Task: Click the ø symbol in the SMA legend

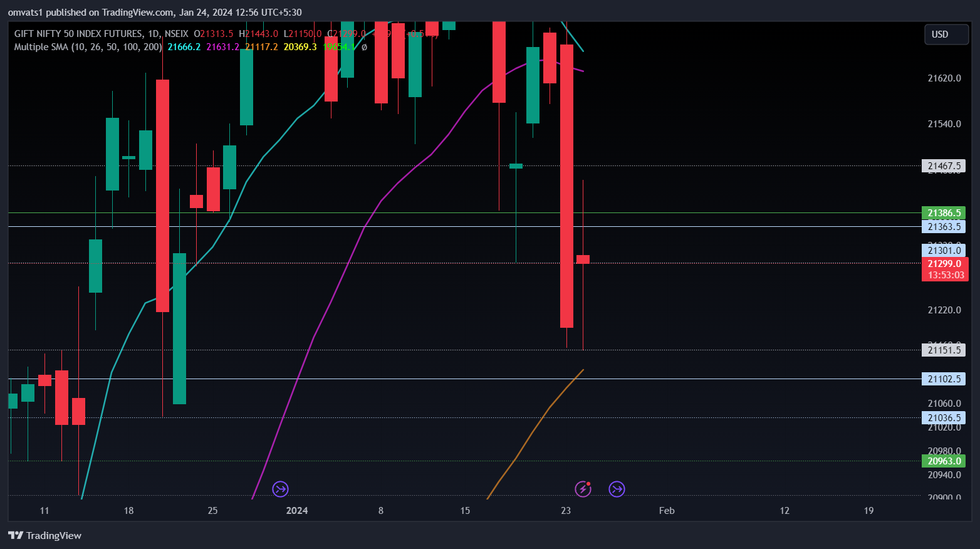Action: click(x=364, y=47)
